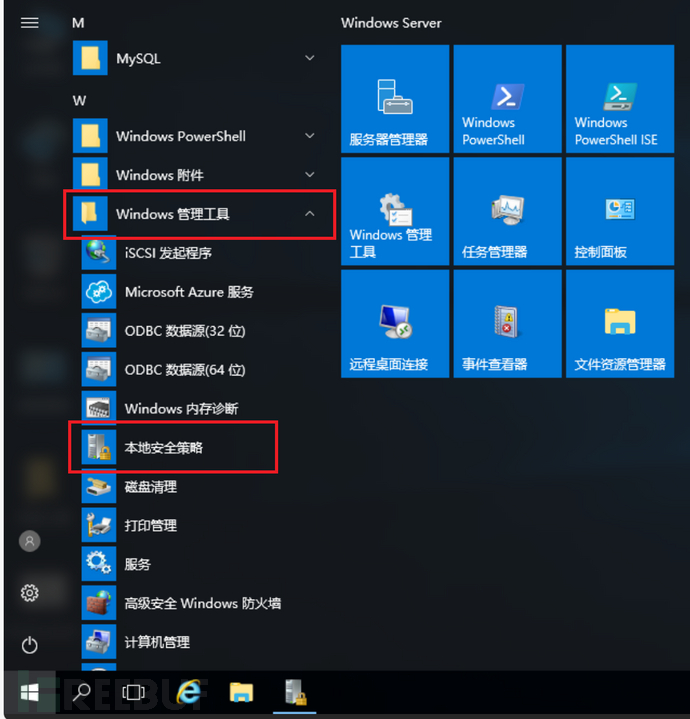
Task: Click the 计算机管理 label
Action: point(157,642)
